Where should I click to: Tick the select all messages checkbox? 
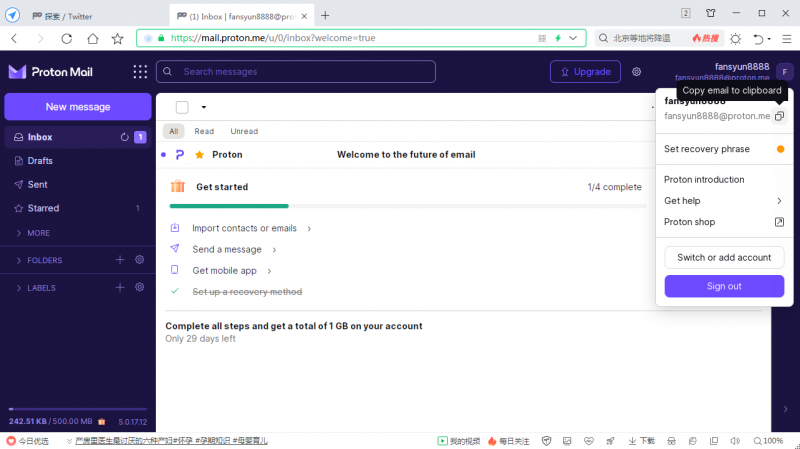[182, 107]
